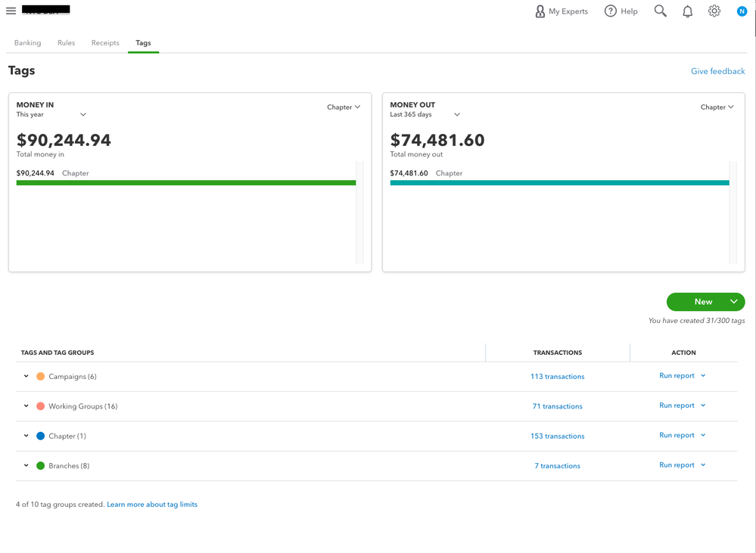Expand the Branches tag group
Image resolution: width=756 pixels, height=553 pixels.
click(x=26, y=466)
